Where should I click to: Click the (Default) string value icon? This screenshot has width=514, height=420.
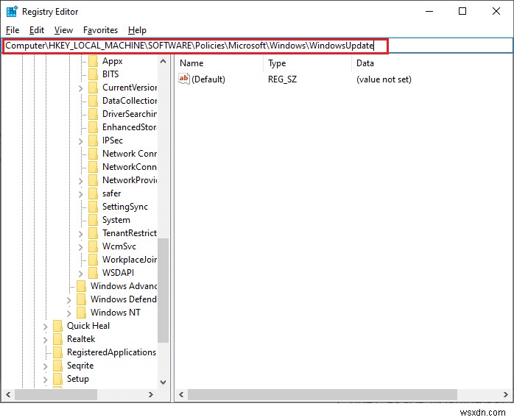point(184,79)
